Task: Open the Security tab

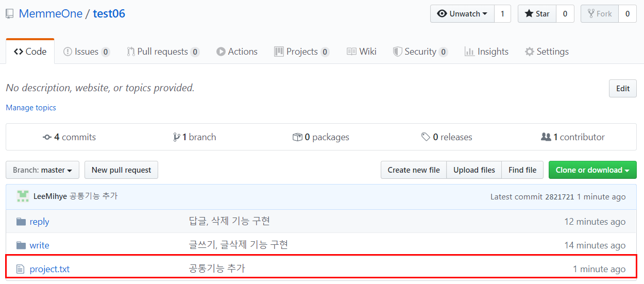Action: (420, 52)
